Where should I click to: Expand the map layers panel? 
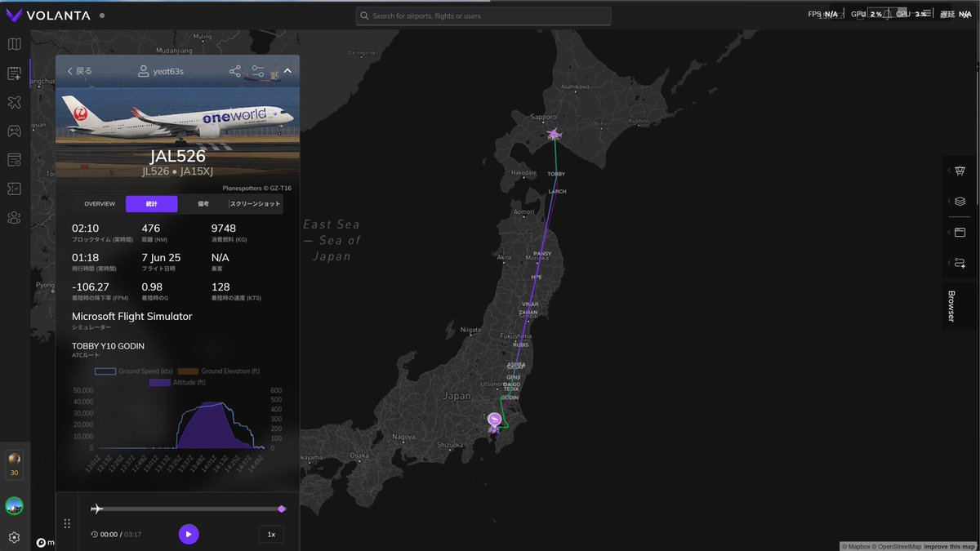(960, 201)
